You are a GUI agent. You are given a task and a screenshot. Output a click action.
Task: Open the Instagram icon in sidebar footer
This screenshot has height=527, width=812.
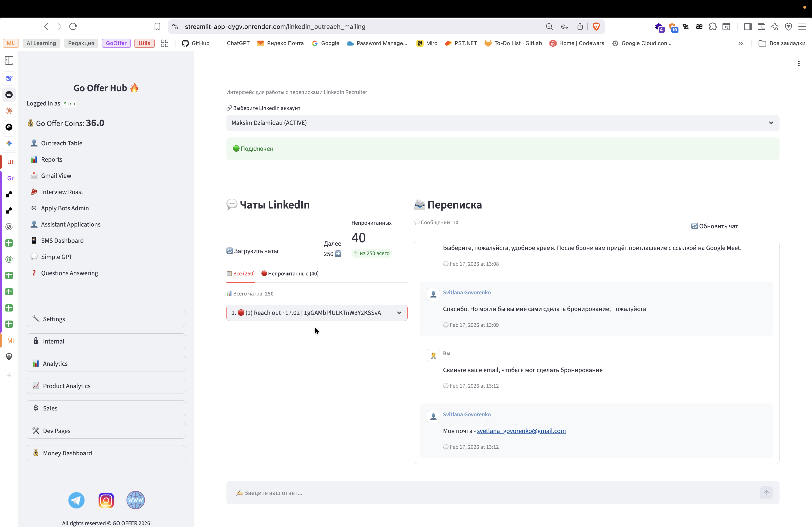point(106,500)
